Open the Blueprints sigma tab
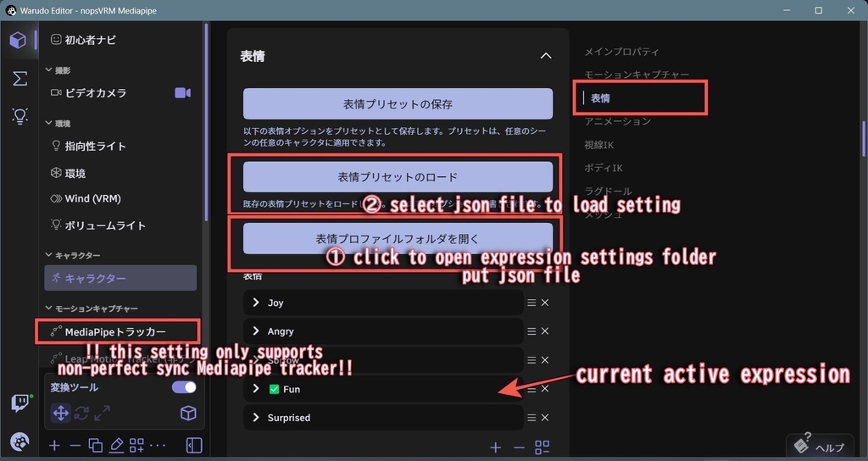This screenshot has width=868, height=461. (x=19, y=78)
